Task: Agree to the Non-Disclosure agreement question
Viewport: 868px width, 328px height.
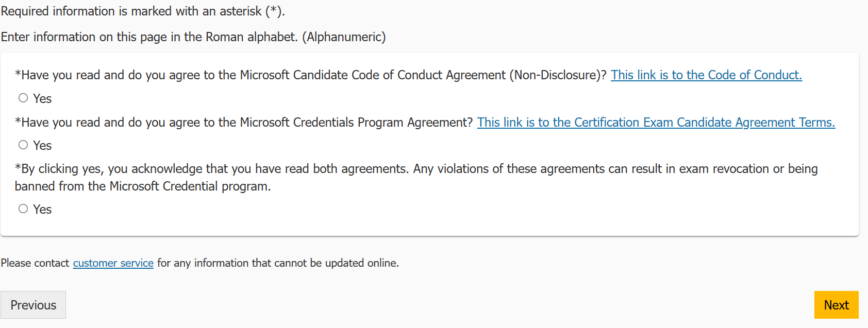Action: coord(23,97)
